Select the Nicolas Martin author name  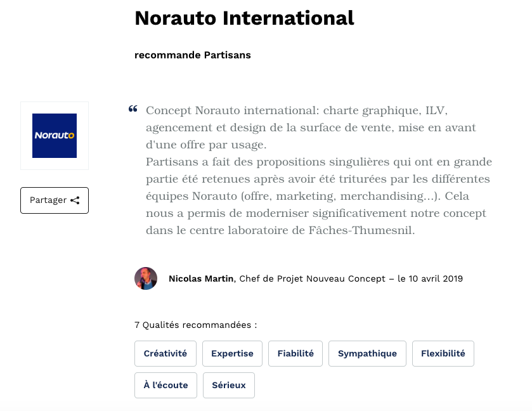tap(200, 278)
